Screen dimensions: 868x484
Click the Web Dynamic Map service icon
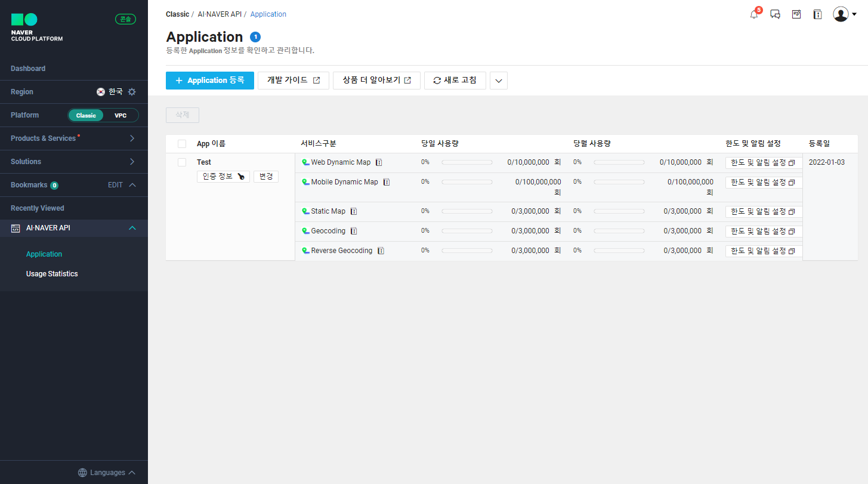tap(305, 162)
